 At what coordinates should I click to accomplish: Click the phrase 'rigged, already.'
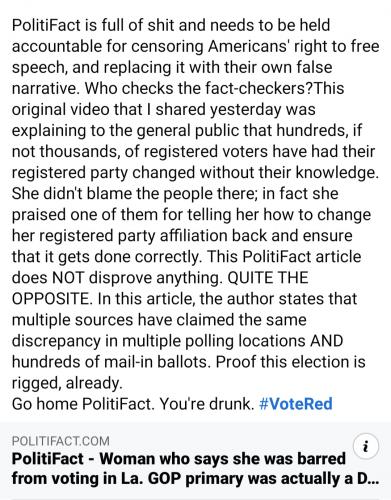pos(67,383)
